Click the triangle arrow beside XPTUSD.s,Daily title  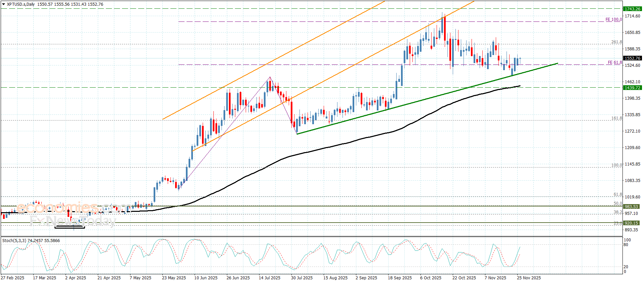tap(4, 4)
